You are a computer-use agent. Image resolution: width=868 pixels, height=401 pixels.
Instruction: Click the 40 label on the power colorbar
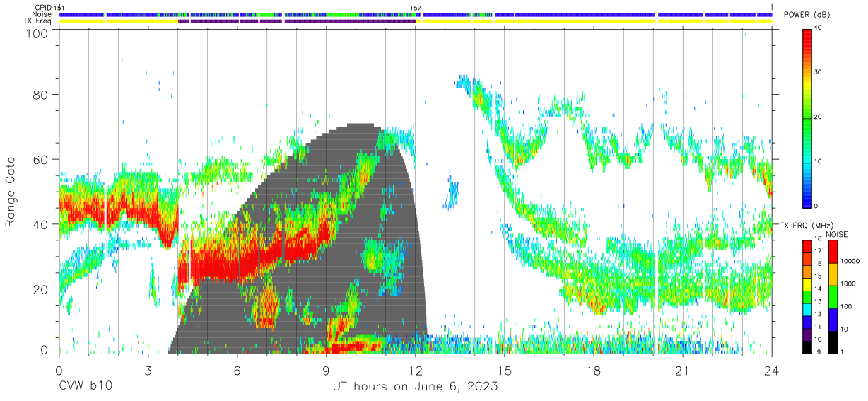coord(819,28)
